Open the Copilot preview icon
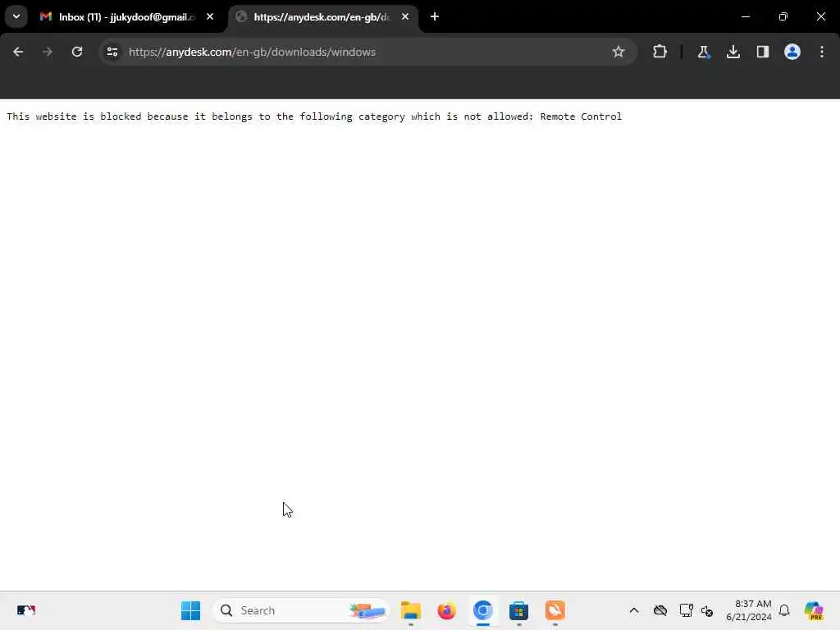 [813, 610]
